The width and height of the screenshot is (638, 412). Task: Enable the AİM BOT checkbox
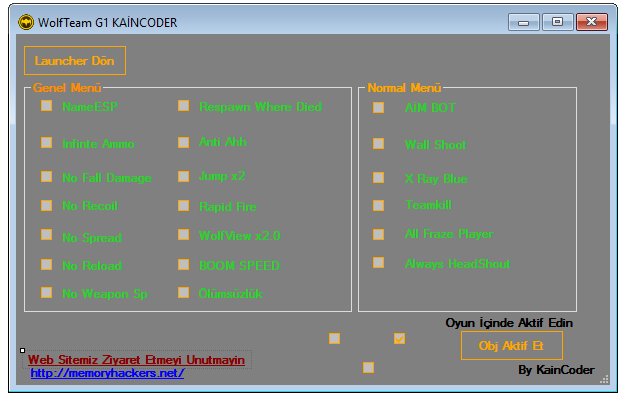[378, 107]
